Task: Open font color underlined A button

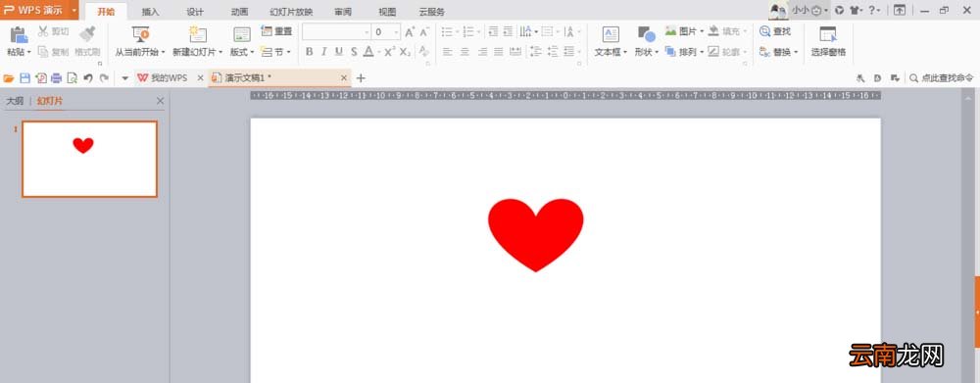Action: tap(368, 52)
